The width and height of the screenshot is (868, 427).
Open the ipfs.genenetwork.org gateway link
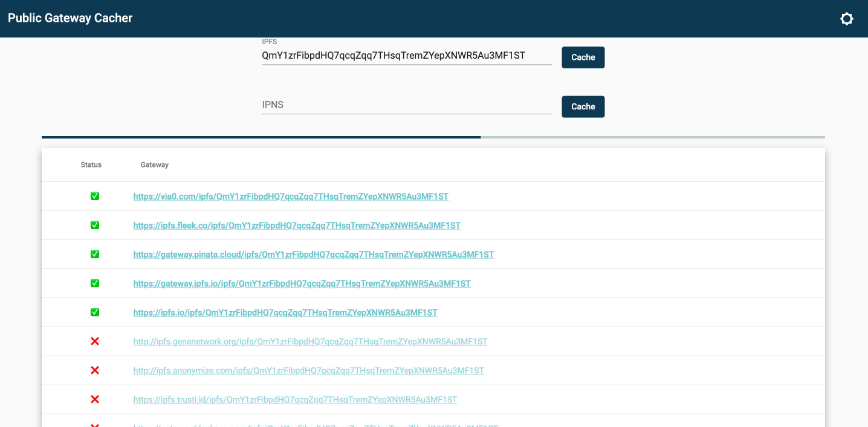point(310,342)
